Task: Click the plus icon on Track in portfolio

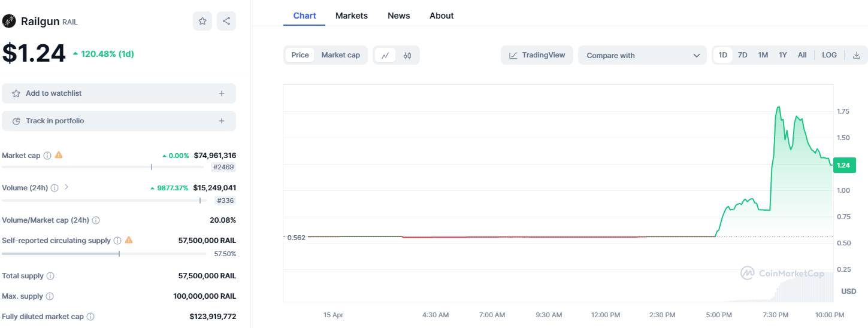Action: click(x=222, y=121)
